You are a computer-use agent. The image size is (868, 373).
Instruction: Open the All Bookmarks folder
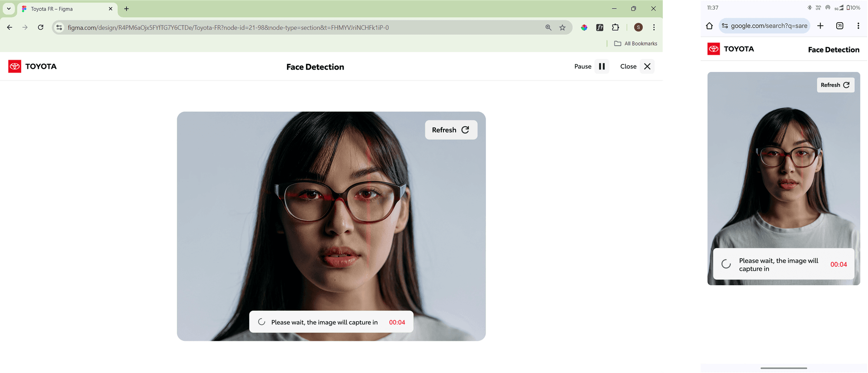click(636, 43)
